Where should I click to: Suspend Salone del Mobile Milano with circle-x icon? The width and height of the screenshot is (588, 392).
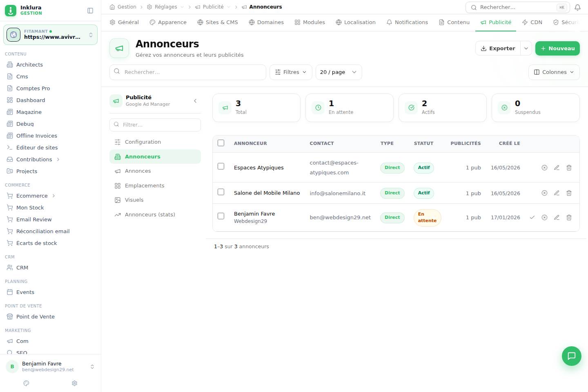[544, 193]
